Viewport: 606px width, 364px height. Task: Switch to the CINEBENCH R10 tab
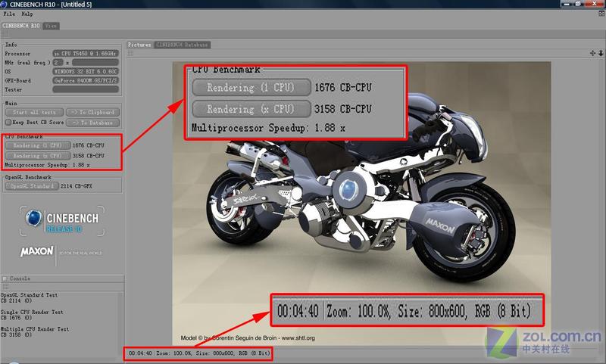pyautogui.click(x=21, y=26)
